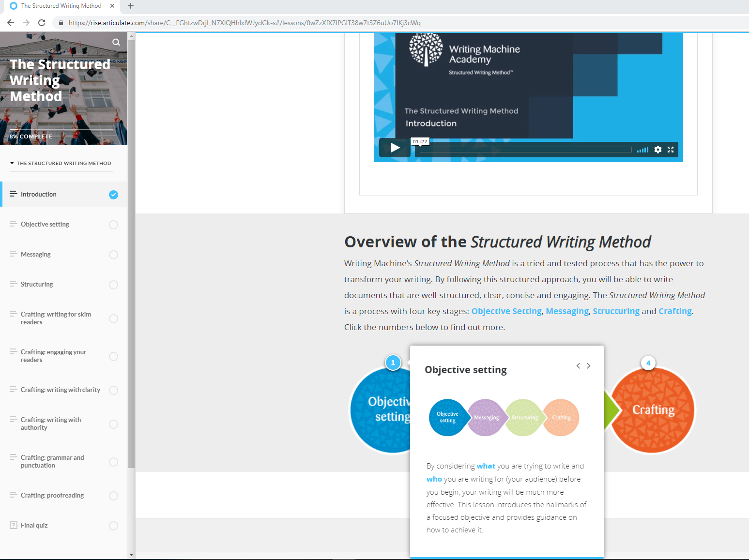Close the Structured Writing Method tab
Viewport: 749px width, 560px height.
point(112,6)
